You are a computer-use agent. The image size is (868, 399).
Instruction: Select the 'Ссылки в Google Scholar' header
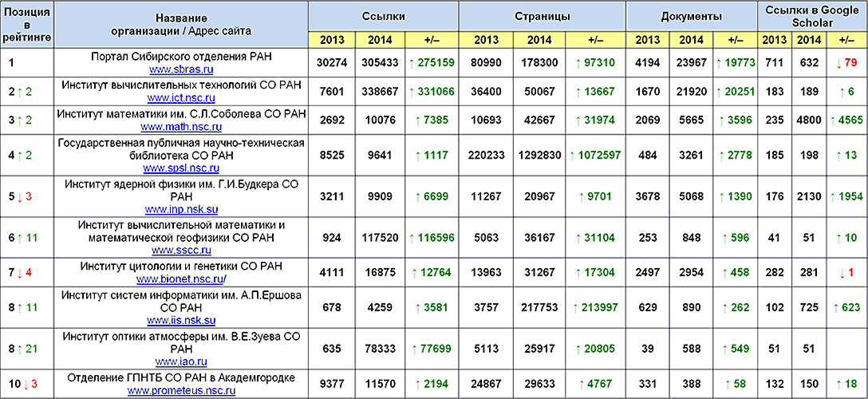[x=811, y=16]
